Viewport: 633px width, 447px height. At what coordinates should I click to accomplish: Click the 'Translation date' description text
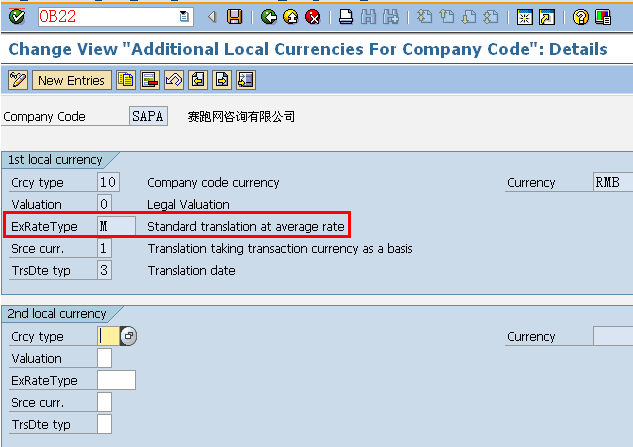(x=191, y=270)
